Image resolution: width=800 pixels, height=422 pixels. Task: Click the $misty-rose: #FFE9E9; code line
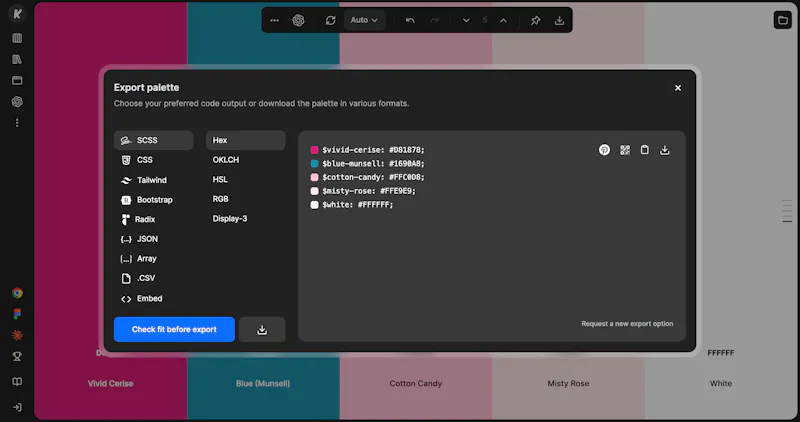369,191
